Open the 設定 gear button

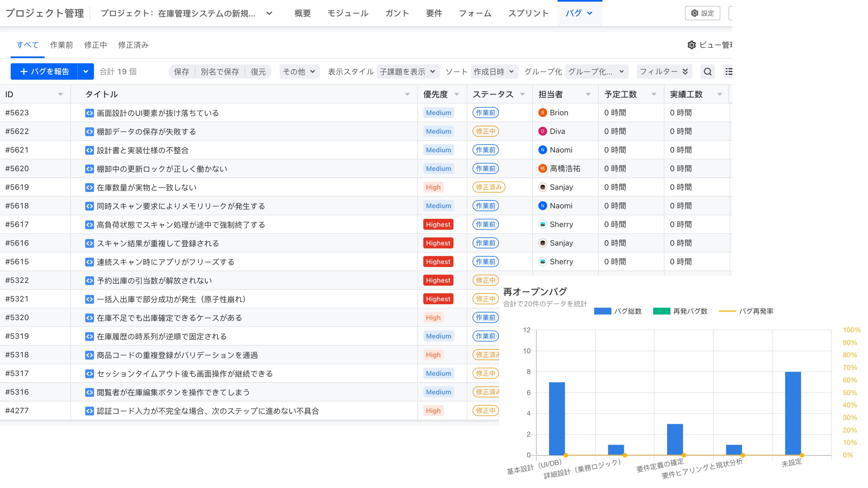(703, 13)
